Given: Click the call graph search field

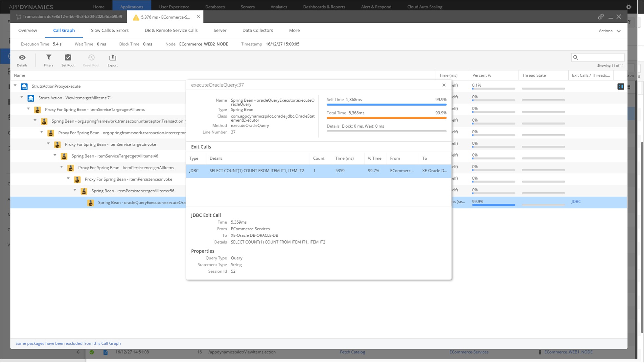Looking at the screenshot, I should click(x=601, y=58).
